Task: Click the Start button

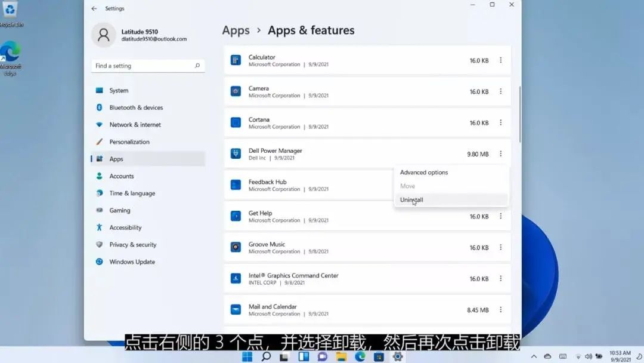Action: (247, 356)
